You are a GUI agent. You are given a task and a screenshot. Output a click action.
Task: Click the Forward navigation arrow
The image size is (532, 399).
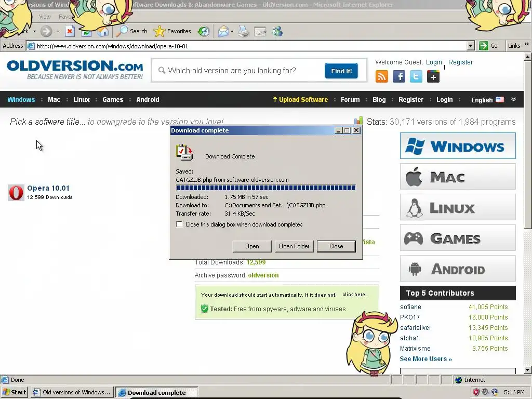(x=46, y=32)
